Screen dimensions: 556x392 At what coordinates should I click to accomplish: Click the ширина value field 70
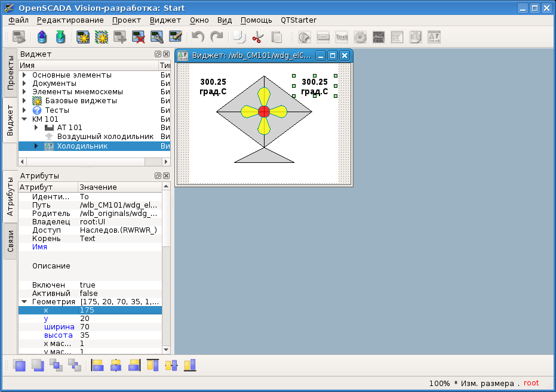pos(85,327)
